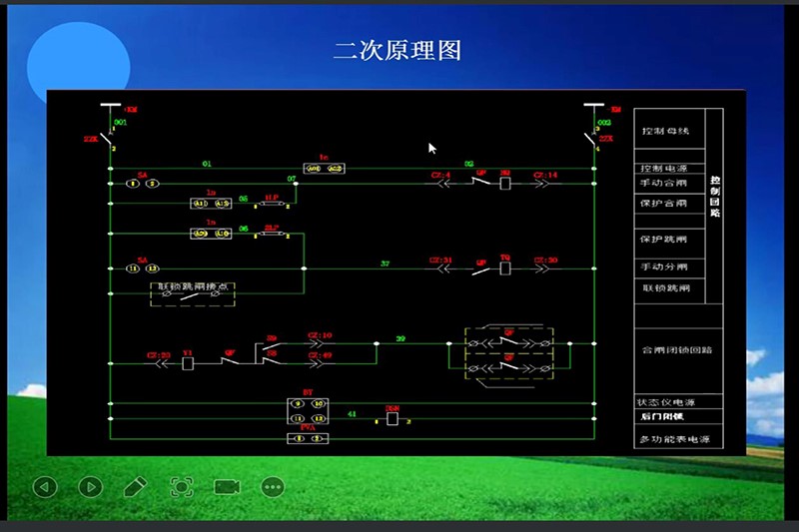Go to the previous slide with the left arrow
This screenshot has width=799, height=532.
[x=45, y=487]
